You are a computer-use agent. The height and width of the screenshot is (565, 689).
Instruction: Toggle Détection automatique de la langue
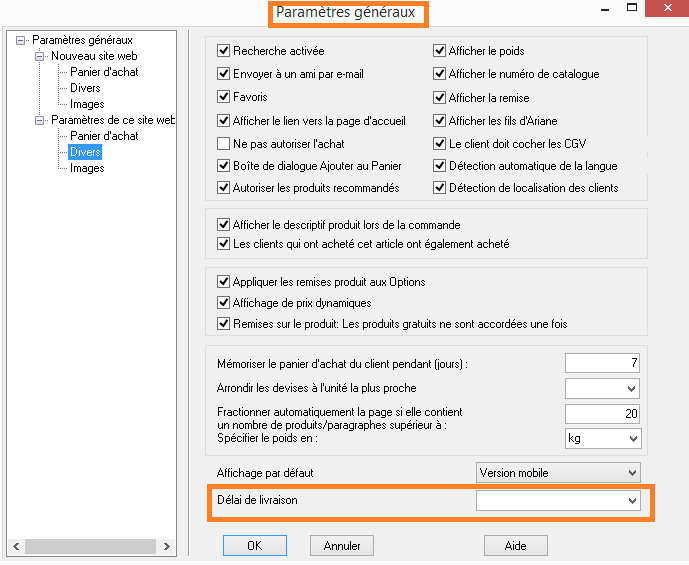point(440,166)
